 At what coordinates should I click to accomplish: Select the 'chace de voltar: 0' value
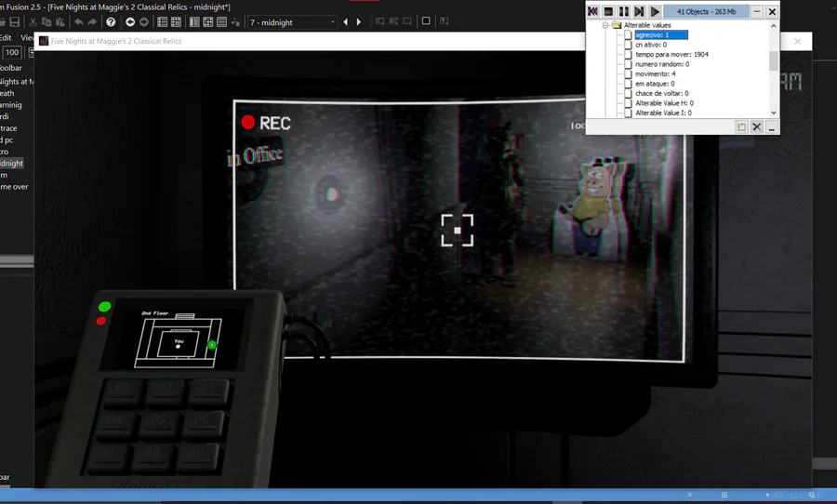[661, 93]
